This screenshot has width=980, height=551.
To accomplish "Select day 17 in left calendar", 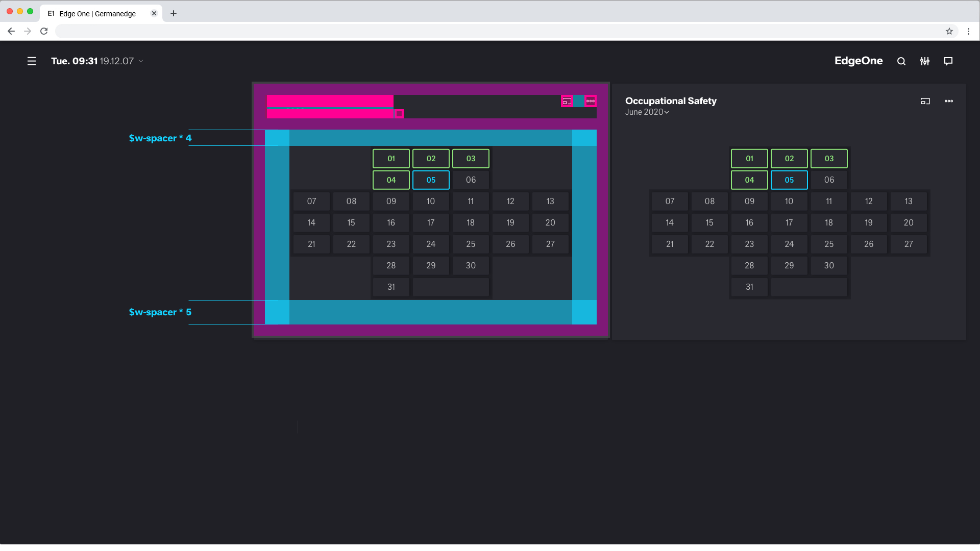I will tap(431, 223).
